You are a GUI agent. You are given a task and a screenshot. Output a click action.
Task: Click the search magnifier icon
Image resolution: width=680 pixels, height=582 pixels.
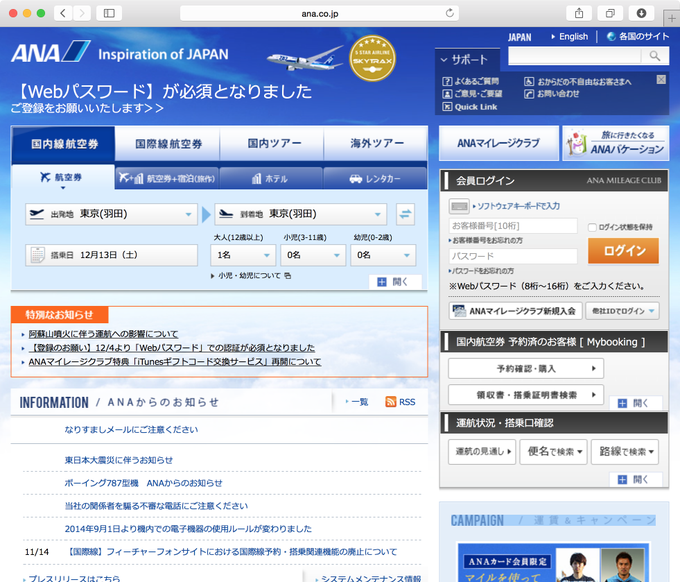[655, 56]
